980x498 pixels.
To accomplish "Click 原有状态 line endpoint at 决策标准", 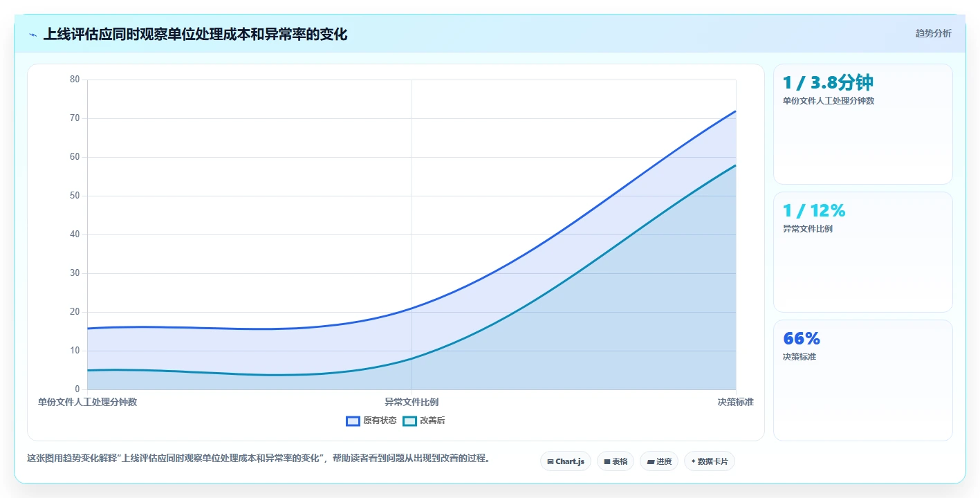I will click(736, 111).
